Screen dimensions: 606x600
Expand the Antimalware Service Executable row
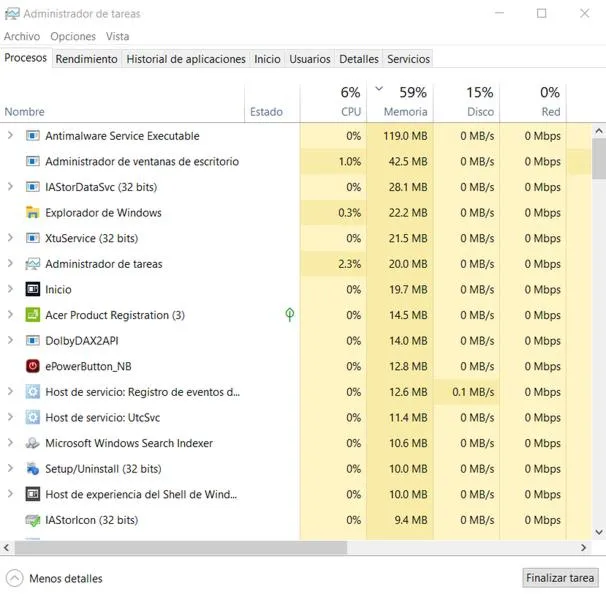(10, 135)
